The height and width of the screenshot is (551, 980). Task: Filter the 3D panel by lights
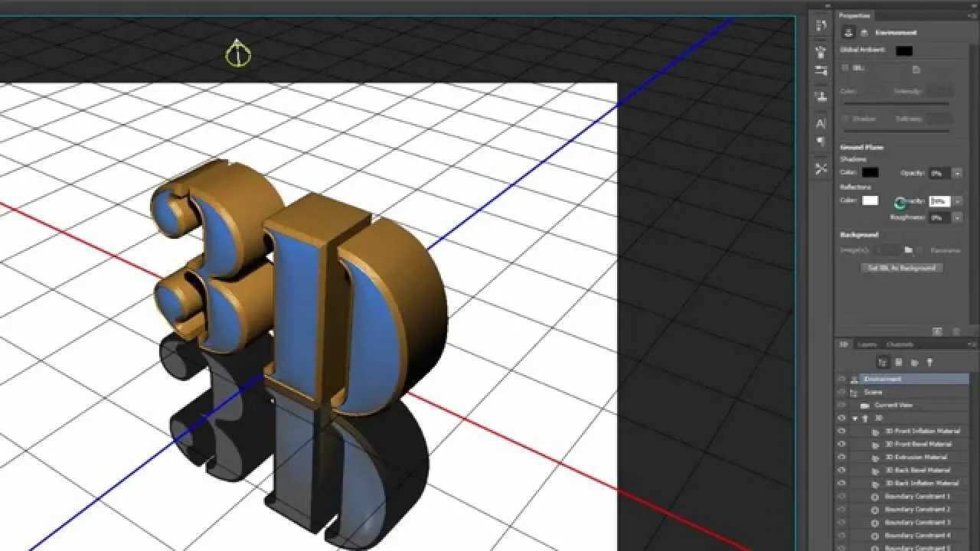coord(929,362)
